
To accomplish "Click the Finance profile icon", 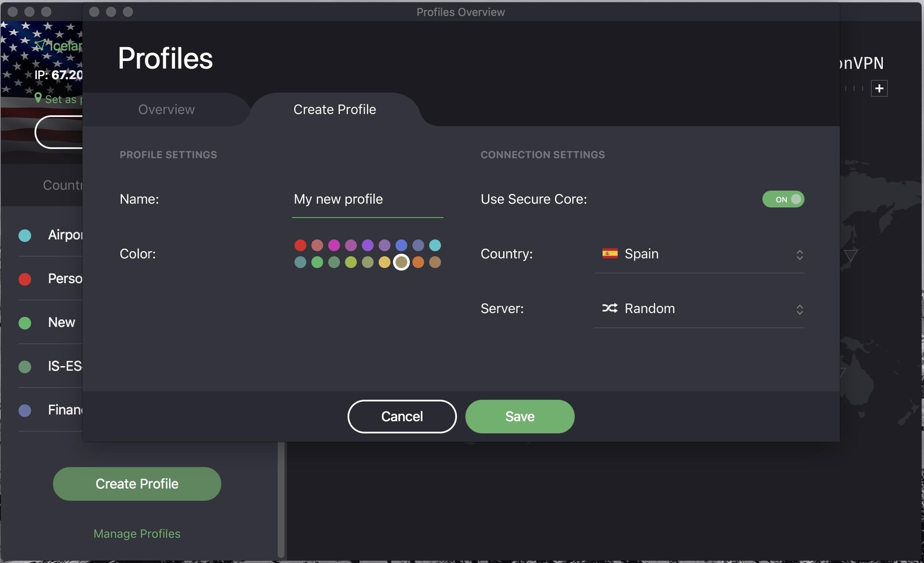I will click(25, 409).
